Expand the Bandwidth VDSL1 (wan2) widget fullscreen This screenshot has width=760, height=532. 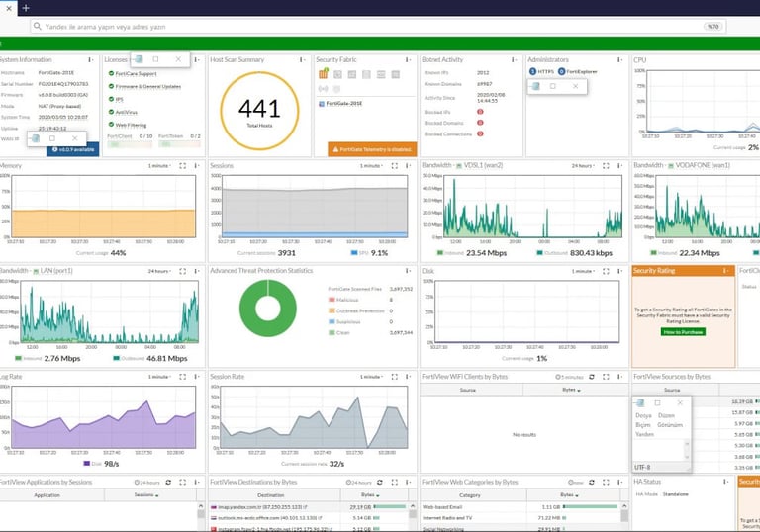(606, 166)
